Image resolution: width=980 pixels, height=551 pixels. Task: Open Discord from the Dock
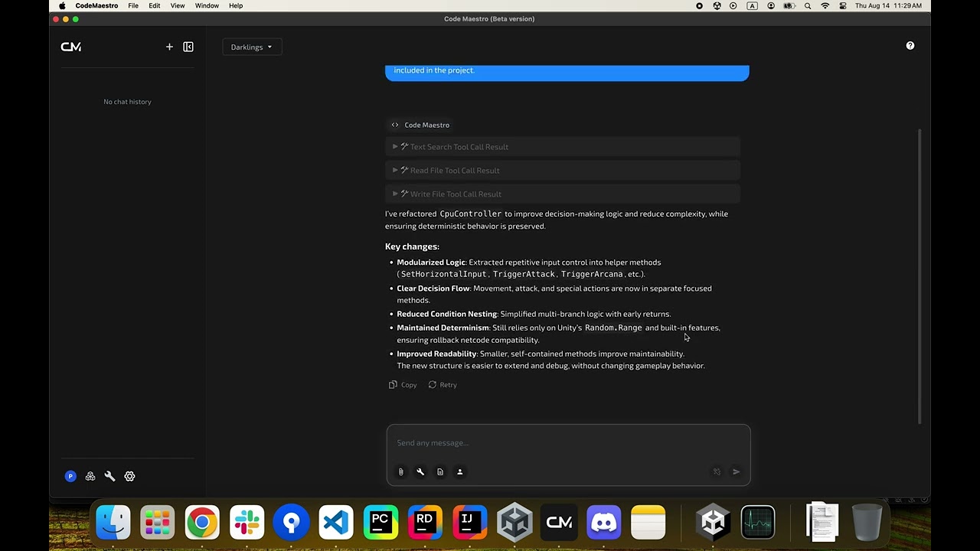[603, 523]
